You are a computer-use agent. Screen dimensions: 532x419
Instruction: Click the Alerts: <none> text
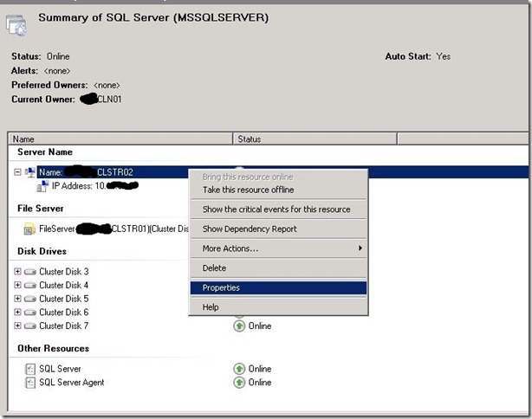pyautogui.click(x=41, y=71)
